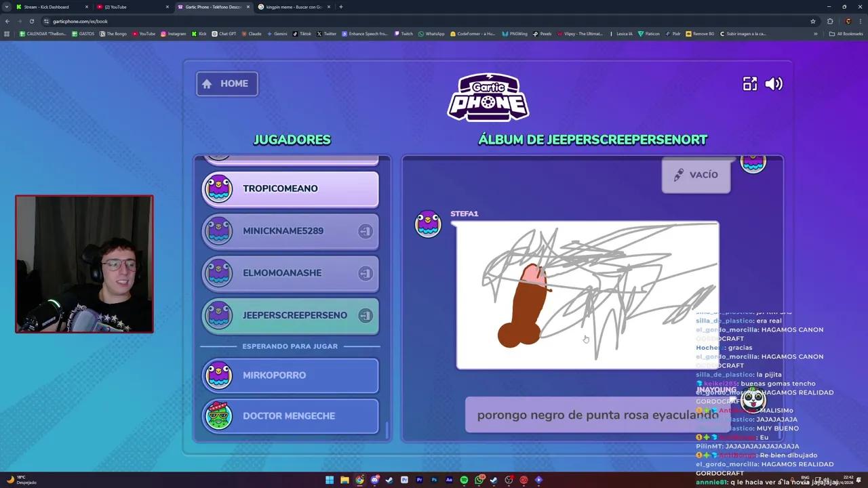Click inside the browser address bar

coord(80,21)
